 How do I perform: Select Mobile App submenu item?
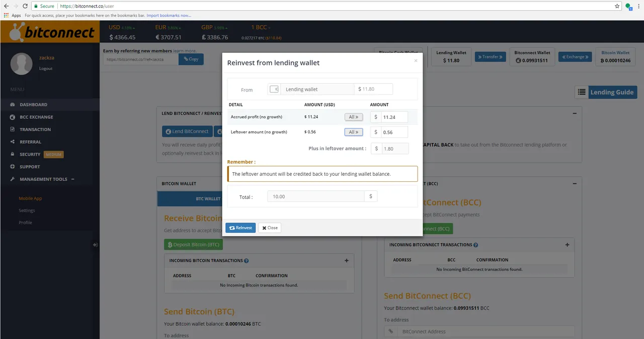point(30,198)
